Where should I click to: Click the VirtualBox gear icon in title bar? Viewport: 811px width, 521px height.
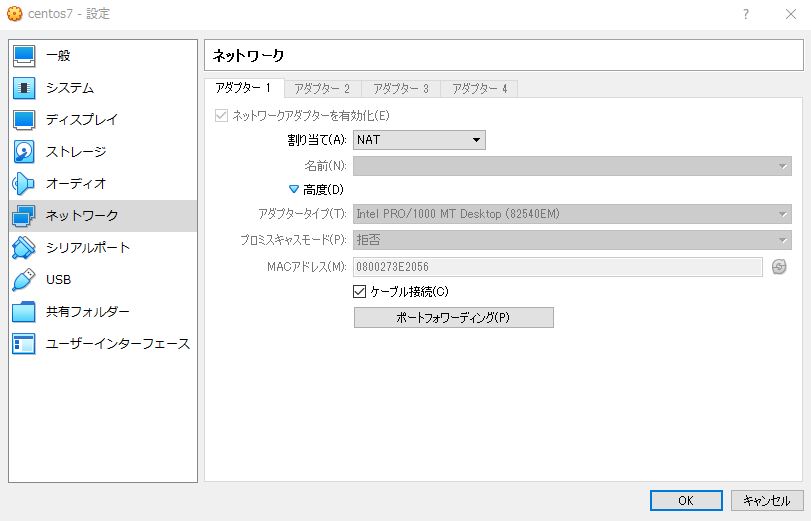coord(14,14)
